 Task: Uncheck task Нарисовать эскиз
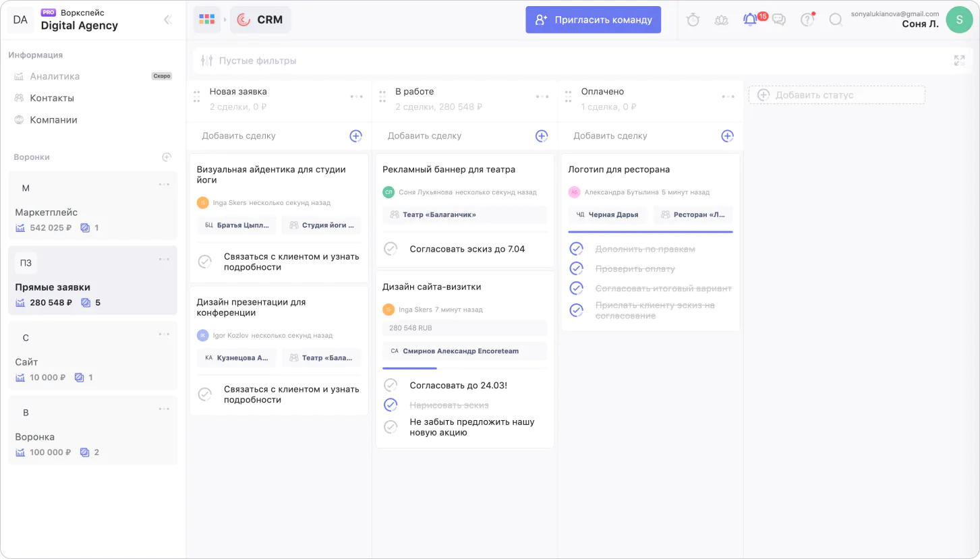tap(391, 405)
